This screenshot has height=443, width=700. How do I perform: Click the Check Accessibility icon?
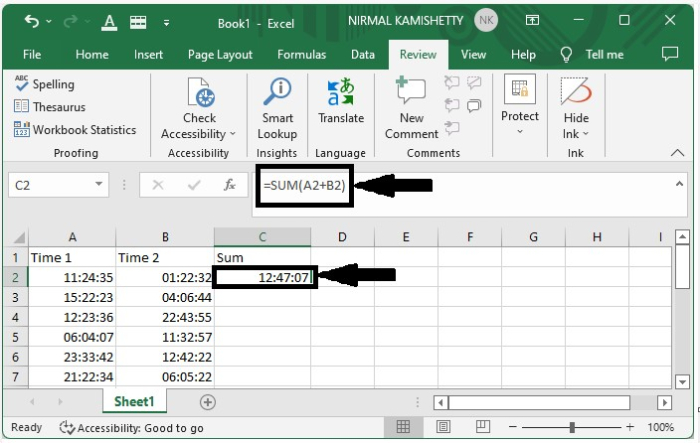coord(200,92)
